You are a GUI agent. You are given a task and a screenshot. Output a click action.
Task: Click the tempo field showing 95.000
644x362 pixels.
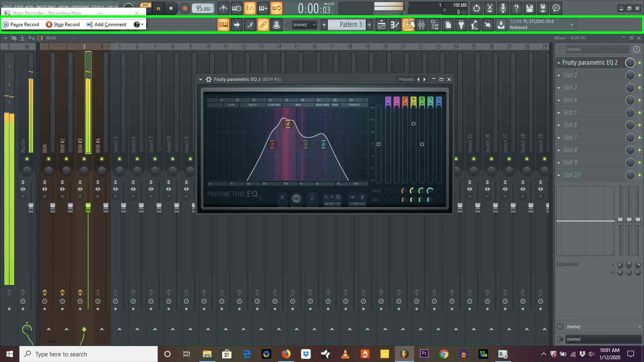coord(203,8)
